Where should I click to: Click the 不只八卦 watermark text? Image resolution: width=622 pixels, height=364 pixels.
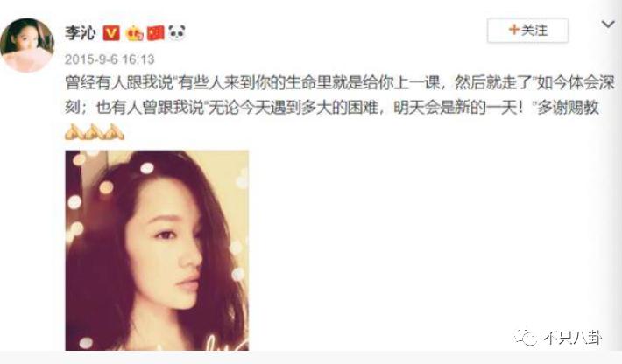572,338
